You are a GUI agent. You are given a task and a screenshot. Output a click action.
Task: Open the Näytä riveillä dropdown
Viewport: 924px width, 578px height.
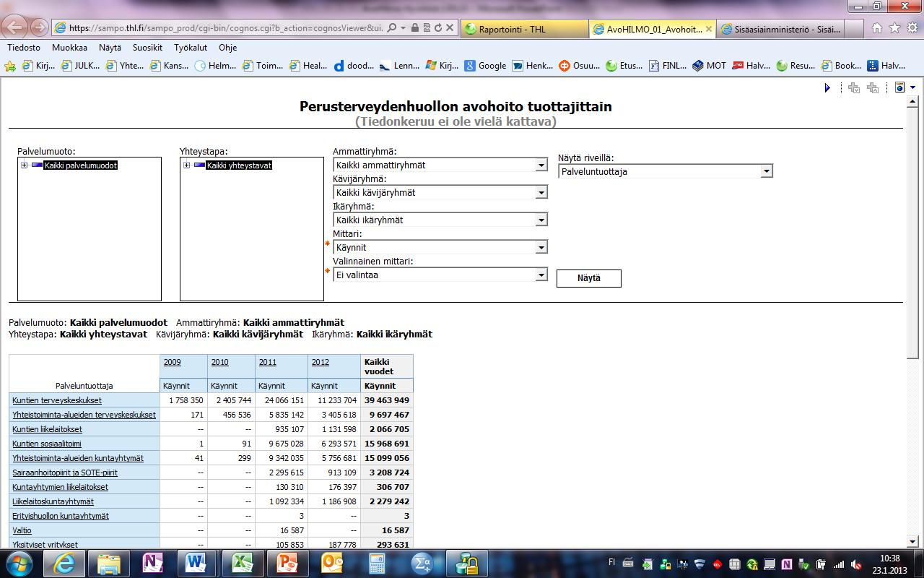point(767,172)
